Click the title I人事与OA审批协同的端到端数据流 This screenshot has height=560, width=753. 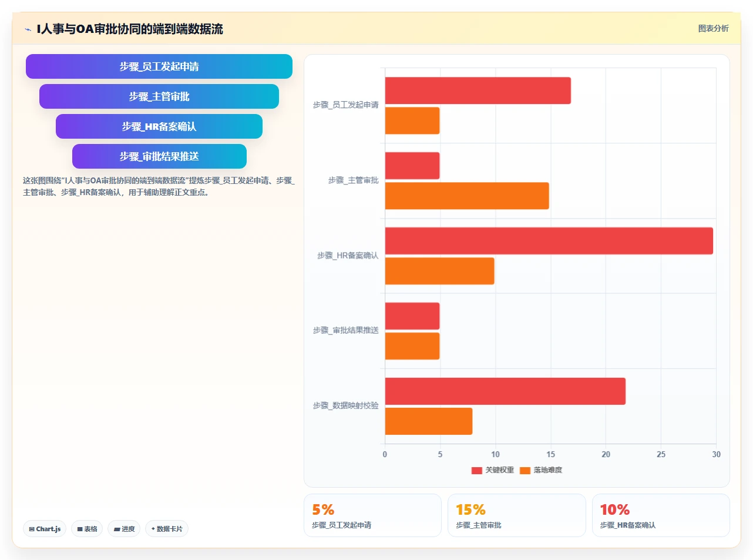click(x=130, y=29)
